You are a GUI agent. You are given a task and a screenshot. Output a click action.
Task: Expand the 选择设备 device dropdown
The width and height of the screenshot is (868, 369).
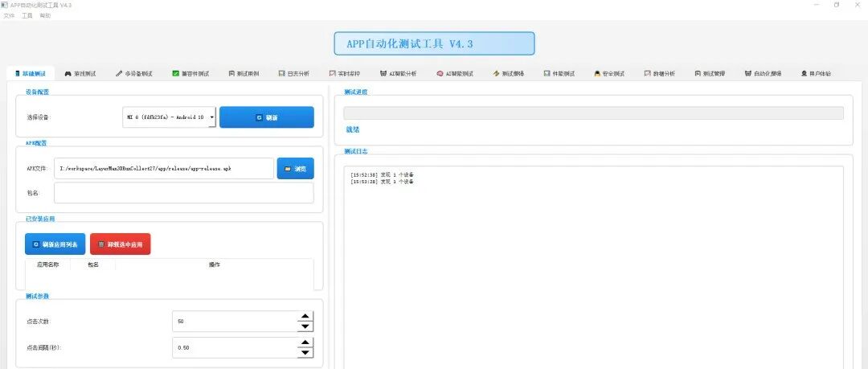click(170, 117)
